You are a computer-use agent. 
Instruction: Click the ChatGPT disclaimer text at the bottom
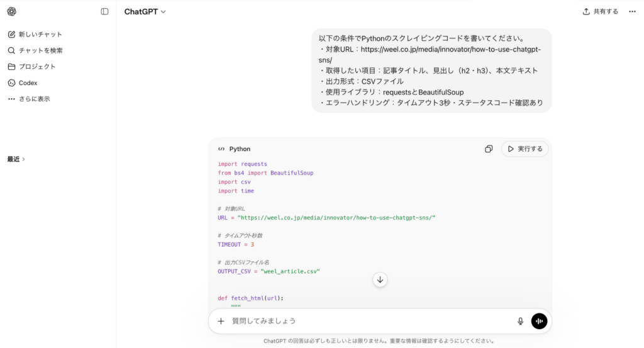[379, 341]
